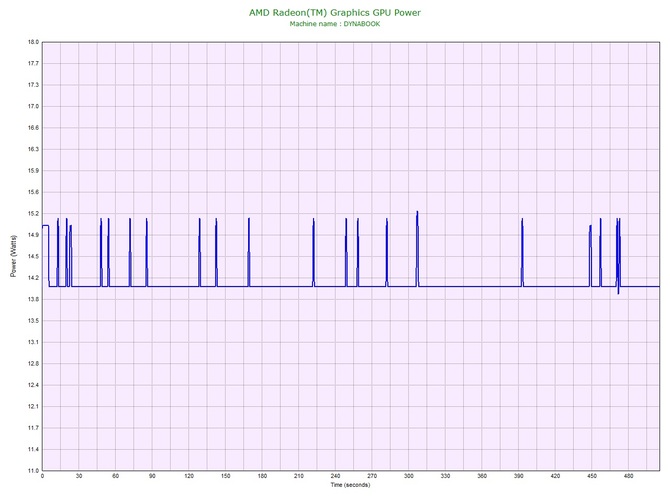Select the 480 tick on the time axis
The image size is (670, 502).
click(x=629, y=477)
